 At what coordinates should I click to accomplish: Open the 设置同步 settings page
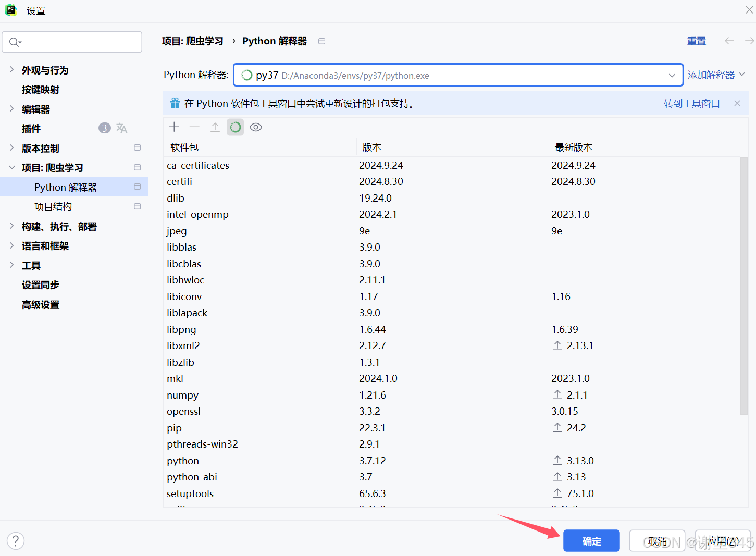(x=41, y=285)
